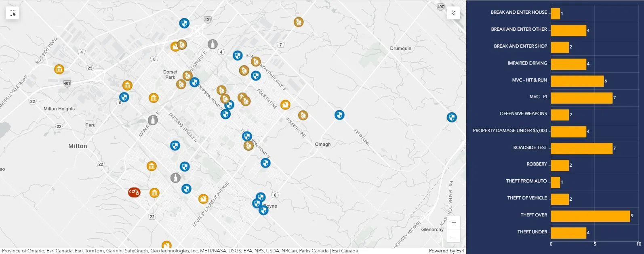This screenshot has width=644, height=254.
Task: Click the blue shield marker at far right edge
Action: pos(451,118)
